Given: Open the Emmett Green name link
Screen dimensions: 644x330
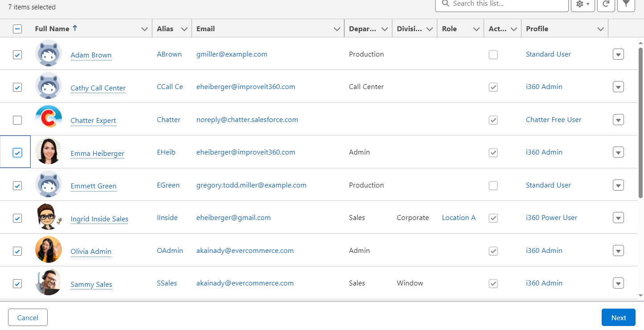Looking at the screenshot, I should click(94, 186).
